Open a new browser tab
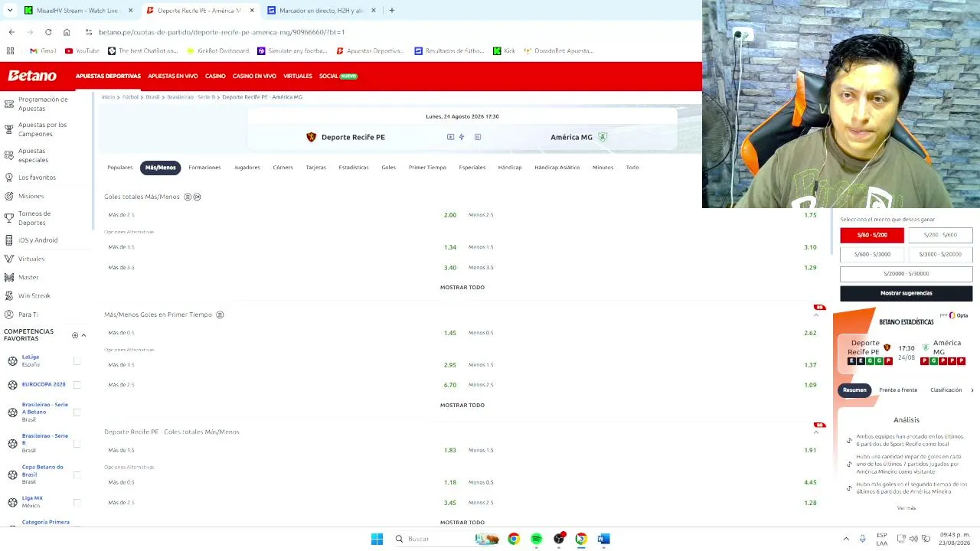The width and height of the screenshot is (980, 551). 391,11
